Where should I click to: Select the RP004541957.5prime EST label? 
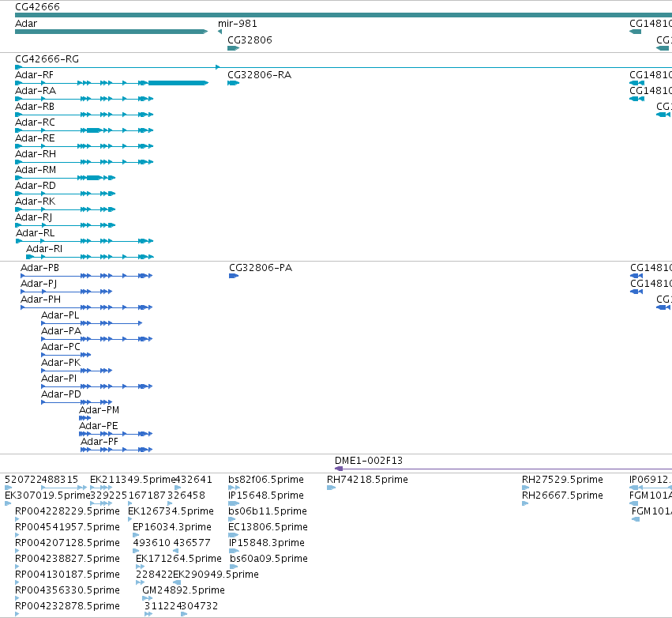click(x=67, y=527)
